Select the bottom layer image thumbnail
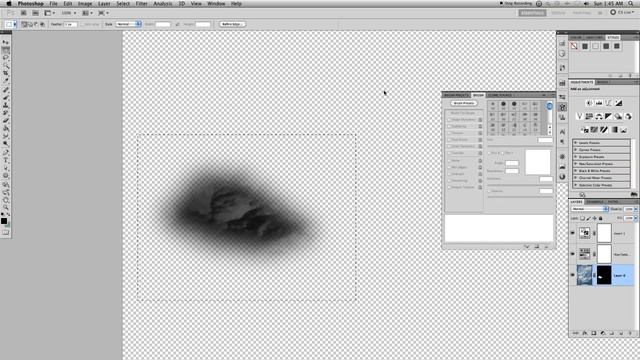 [584, 275]
